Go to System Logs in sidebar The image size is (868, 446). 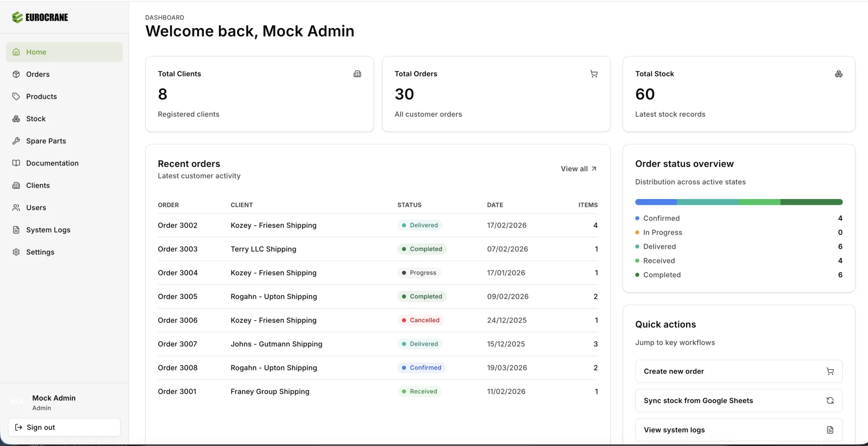48,230
